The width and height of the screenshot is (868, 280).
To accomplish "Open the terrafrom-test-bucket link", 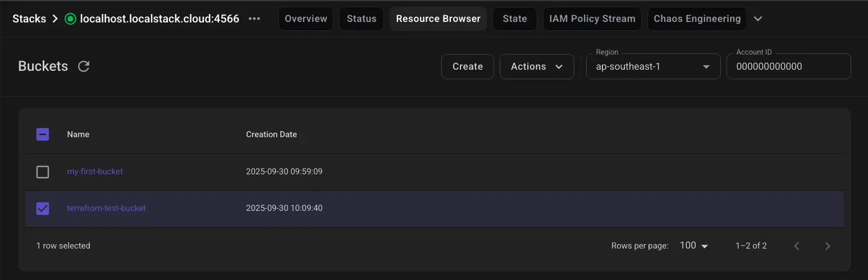I will tap(106, 208).
